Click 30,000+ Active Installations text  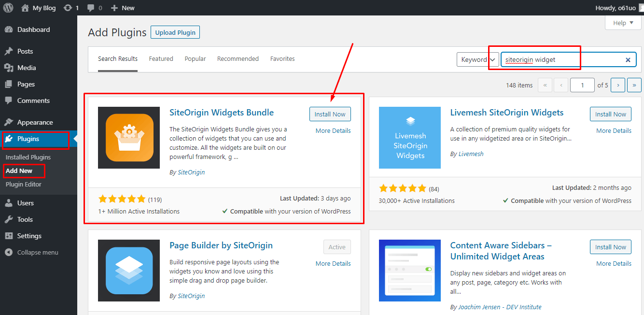click(x=417, y=200)
